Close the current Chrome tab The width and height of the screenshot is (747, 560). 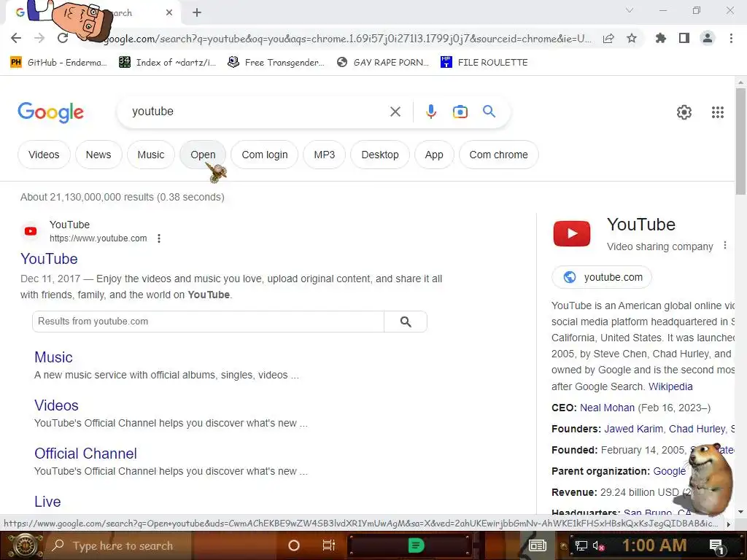[x=169, y=13]
